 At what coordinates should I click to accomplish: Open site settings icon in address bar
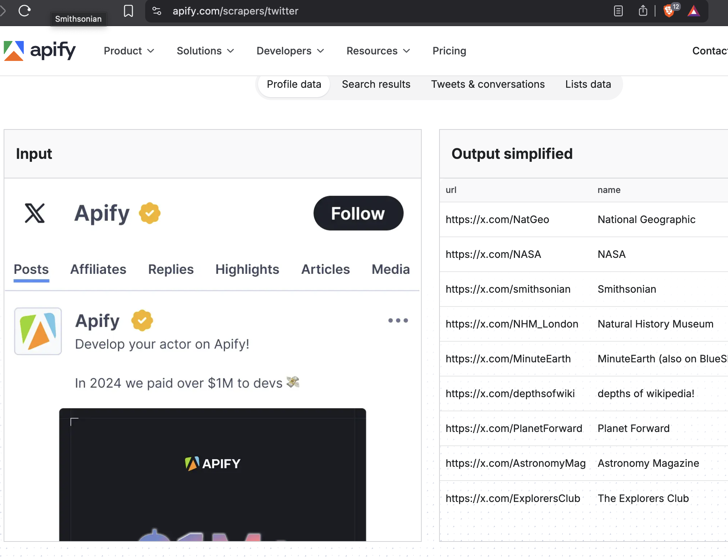tap(157, 11)
